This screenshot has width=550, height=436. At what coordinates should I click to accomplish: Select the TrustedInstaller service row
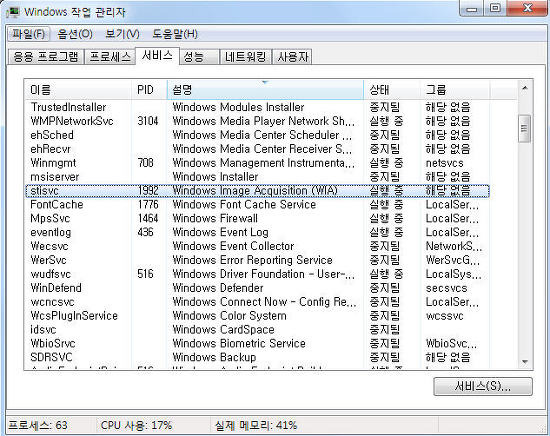point(257,107)
